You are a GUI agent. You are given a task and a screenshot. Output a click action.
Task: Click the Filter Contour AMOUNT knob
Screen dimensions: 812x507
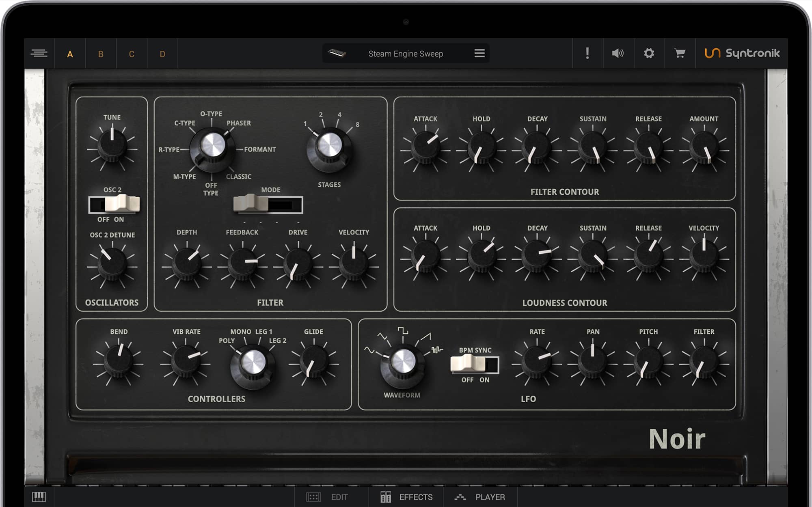[x=704, y=148]
